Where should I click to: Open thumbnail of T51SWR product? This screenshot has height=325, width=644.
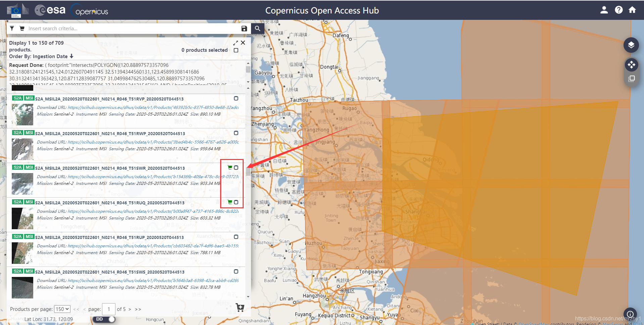tap(22, 184)
